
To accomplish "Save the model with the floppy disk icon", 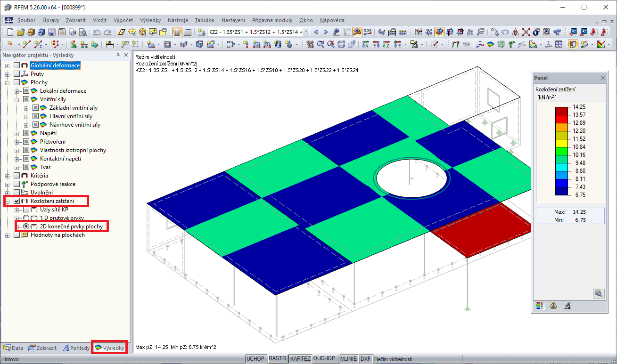I will click(51, 32).
